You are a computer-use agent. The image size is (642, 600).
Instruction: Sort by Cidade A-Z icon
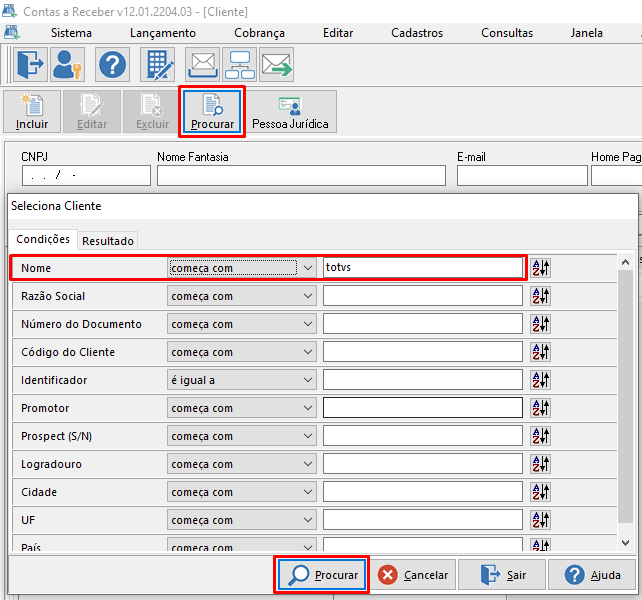[540, 492]
